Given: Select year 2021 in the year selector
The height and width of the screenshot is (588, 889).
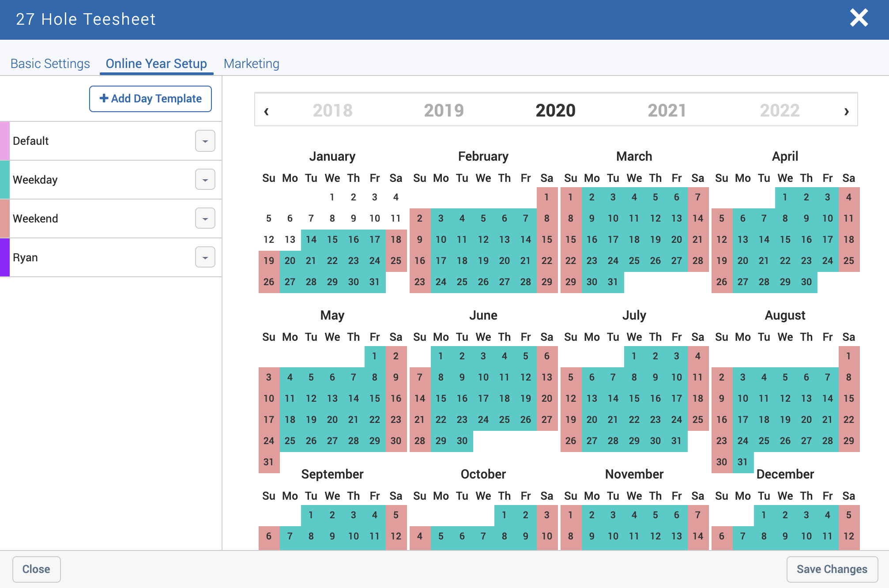Looking at the screenshot, I should [x=667, y=110].
